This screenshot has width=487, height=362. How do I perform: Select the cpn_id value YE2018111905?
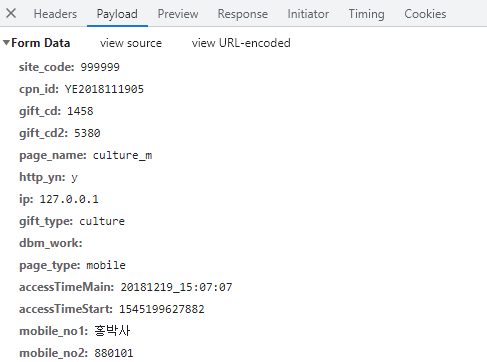pyautogui.click(x=104, y=89)
